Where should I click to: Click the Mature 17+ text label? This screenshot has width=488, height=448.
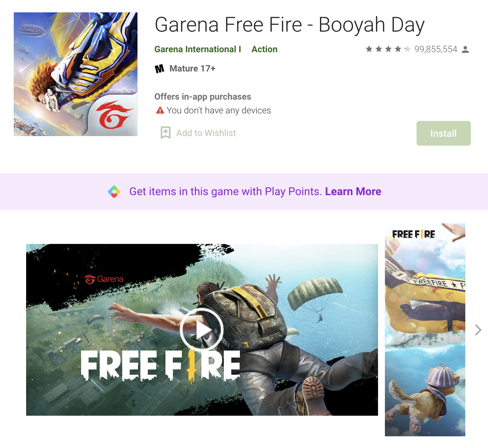[192, 69]
